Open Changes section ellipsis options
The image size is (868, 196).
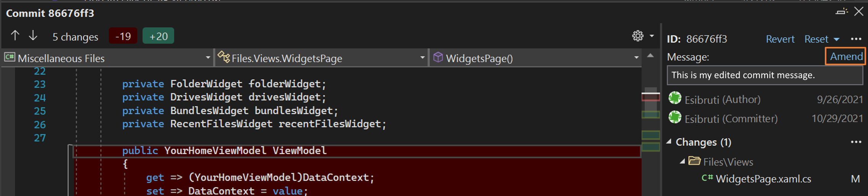856,142
